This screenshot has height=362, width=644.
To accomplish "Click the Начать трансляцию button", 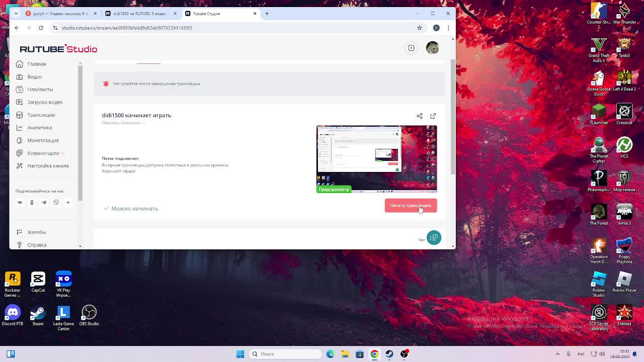I will coord(411,205).
